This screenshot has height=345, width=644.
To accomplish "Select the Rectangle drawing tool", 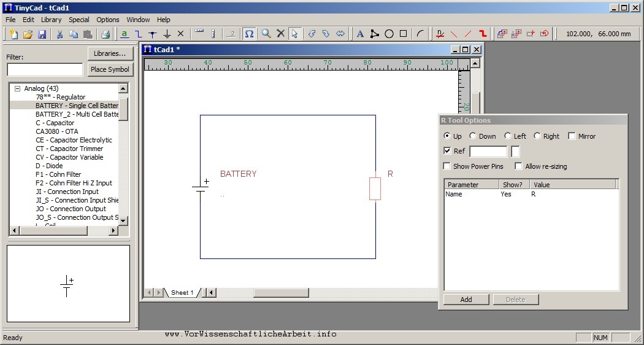I will click(x=404, y=34).
